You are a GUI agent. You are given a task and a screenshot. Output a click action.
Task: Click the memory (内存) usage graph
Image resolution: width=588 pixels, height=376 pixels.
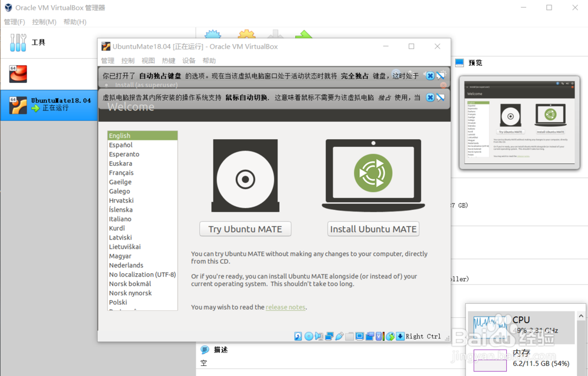point(490,360)
